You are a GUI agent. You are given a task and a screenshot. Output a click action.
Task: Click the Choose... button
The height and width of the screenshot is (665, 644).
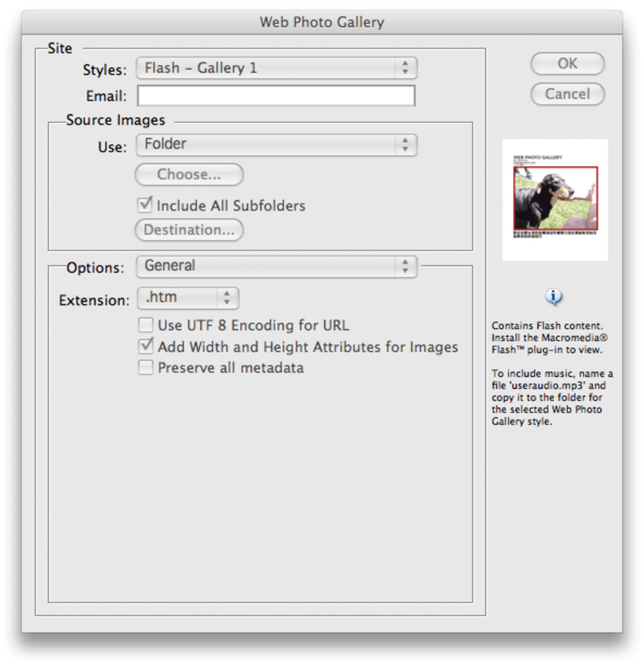click(x=189, y=174)
